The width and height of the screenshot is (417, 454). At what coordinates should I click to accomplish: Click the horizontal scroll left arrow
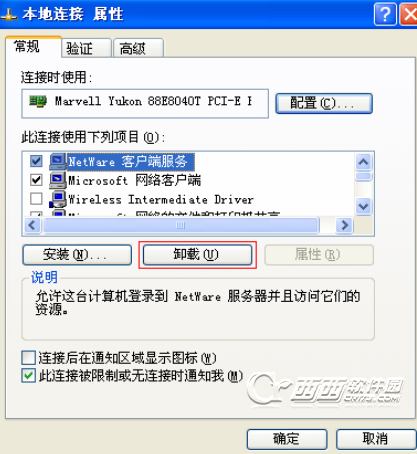pos(32,225)
